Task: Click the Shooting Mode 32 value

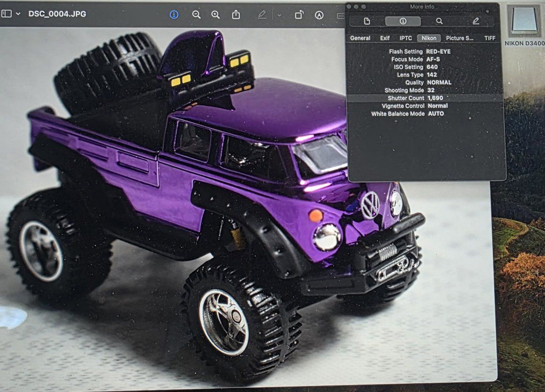Action: [x=431, y=90]
